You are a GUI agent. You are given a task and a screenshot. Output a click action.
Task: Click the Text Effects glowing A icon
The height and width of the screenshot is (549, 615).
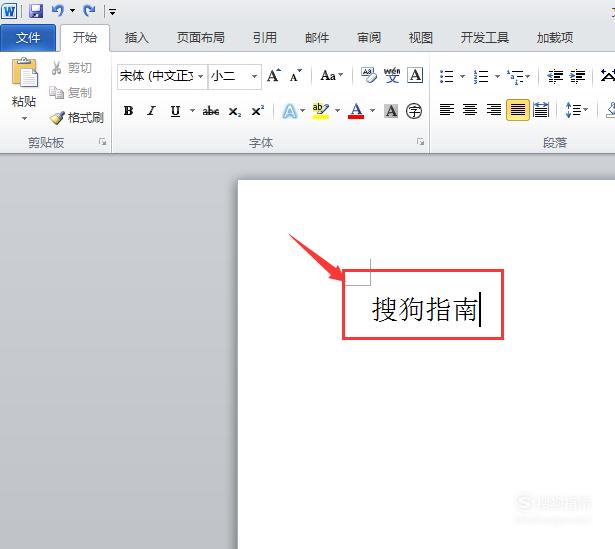(x=289, y=111)
